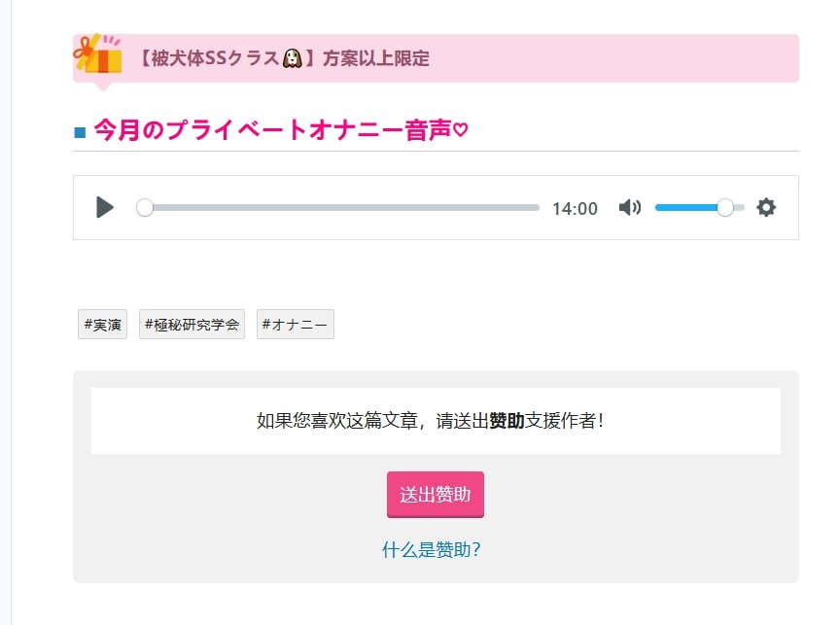Click the 方案以上限定 plan banner text

[x=376, y=58]
